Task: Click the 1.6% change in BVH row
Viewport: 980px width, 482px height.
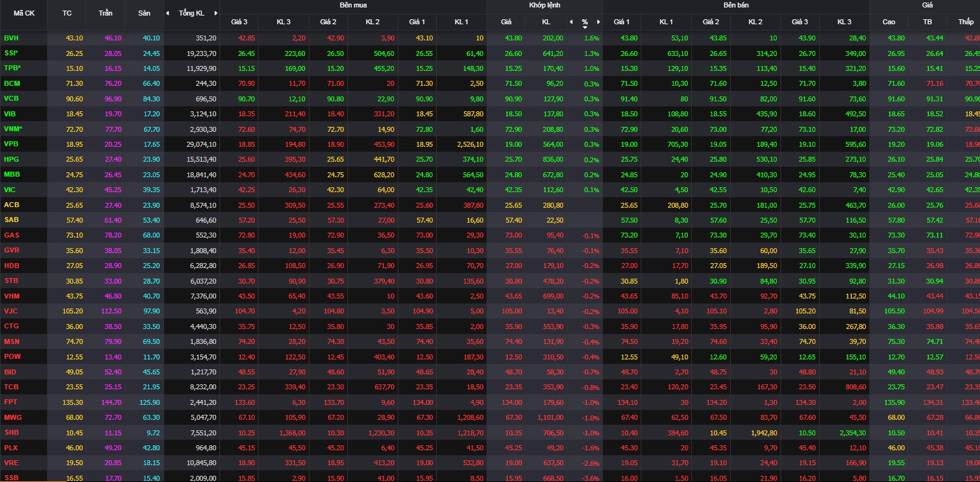Action: [592, 39]
